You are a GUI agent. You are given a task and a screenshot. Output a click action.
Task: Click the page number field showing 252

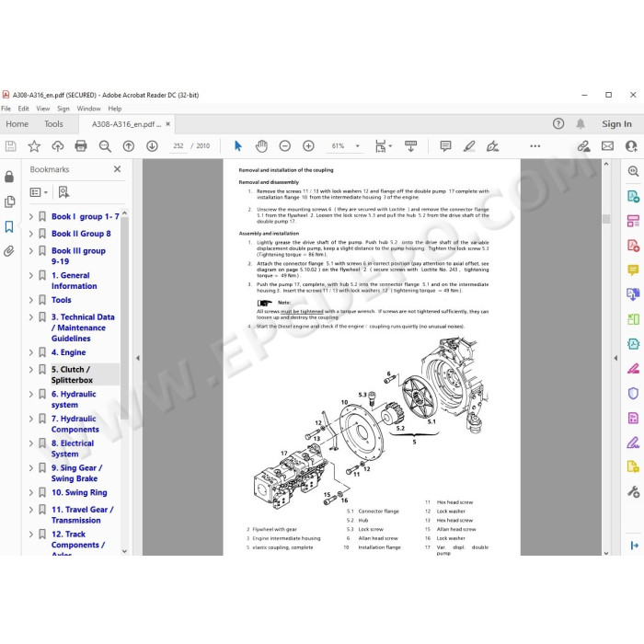[178, 145]
